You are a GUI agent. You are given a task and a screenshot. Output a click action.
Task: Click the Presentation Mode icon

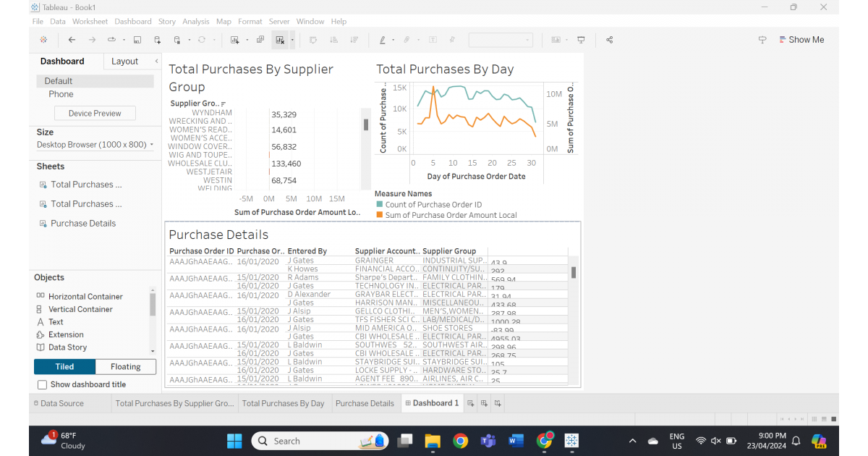click(581, 40)
